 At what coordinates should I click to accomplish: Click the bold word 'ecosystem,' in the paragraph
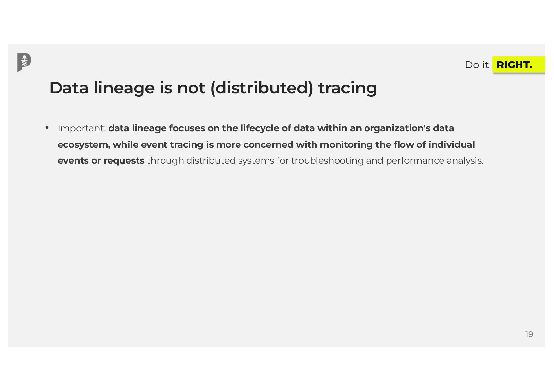(x=84, y=145)
